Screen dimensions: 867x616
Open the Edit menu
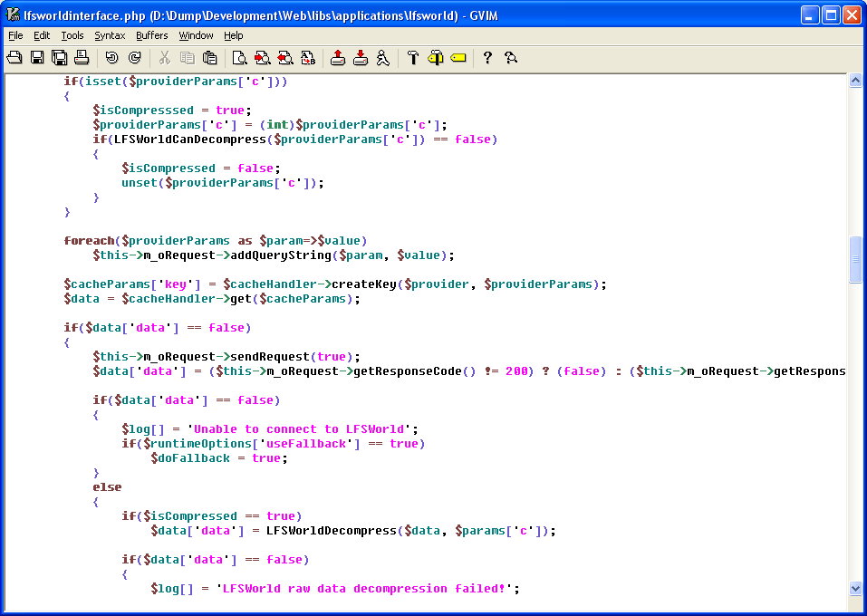click(42, 35)
